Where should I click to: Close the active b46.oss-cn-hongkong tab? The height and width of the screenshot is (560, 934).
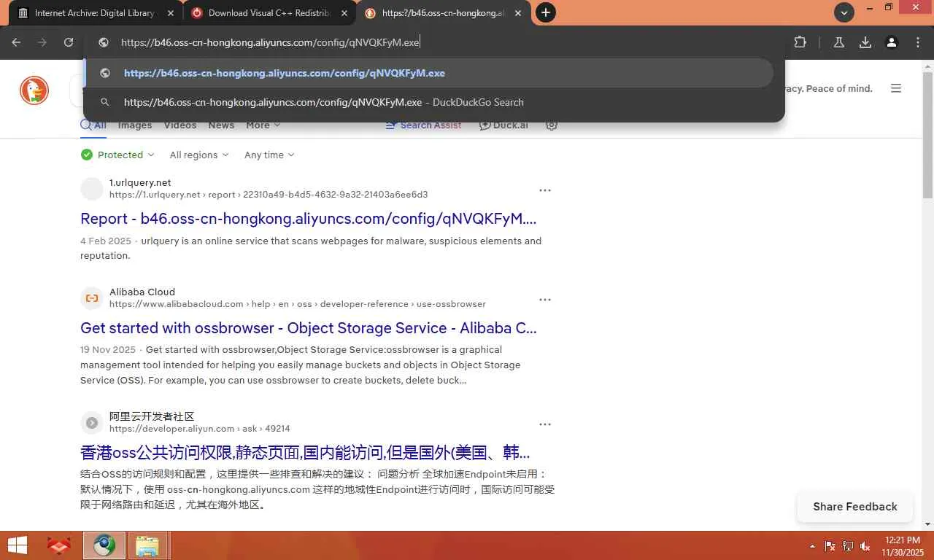[518, 13]
